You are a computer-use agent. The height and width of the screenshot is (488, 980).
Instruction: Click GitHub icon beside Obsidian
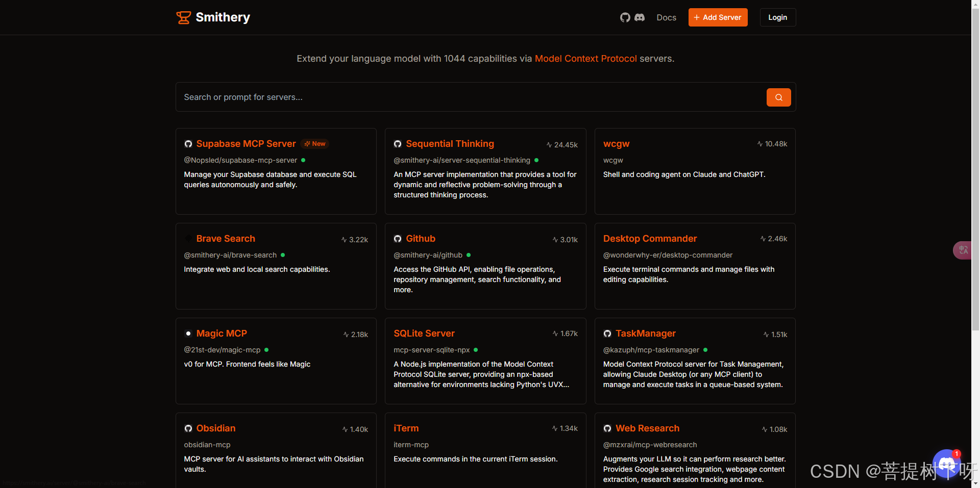(188, 428)
